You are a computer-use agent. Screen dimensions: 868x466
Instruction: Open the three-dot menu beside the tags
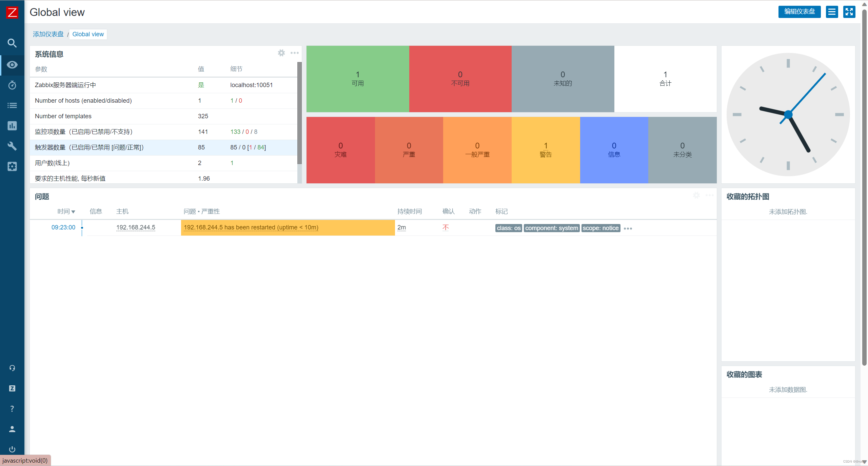[628, 228]
